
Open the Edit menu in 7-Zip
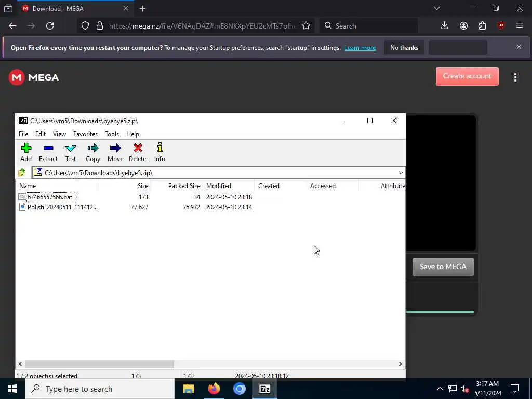[41, 134]
